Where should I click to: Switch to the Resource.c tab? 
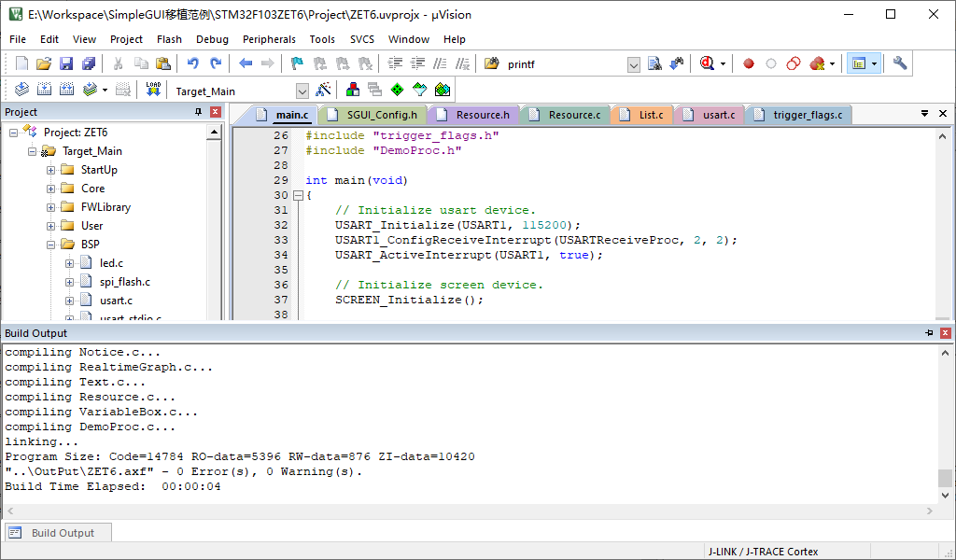565,115
